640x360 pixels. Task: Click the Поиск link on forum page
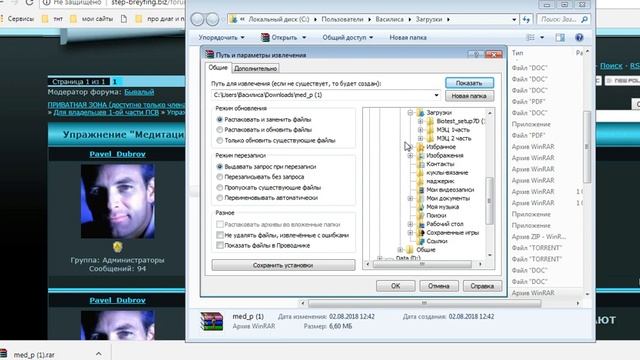click(611, 66)
